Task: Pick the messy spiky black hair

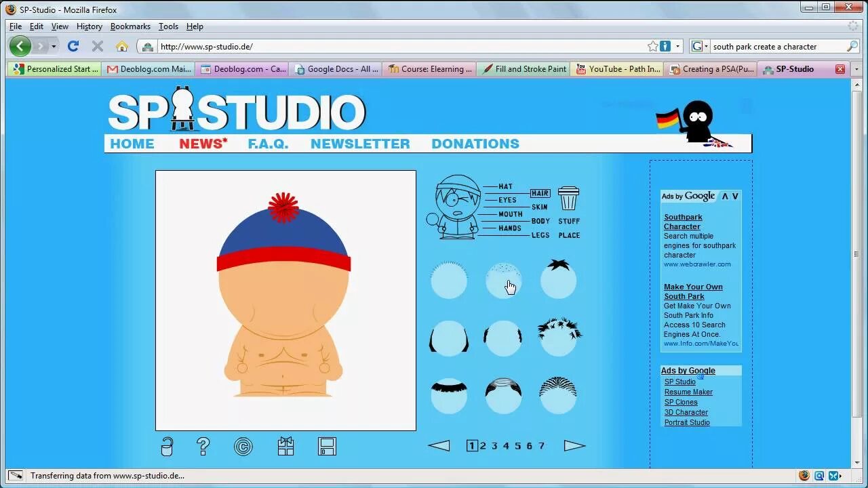Action: (559, 336)
